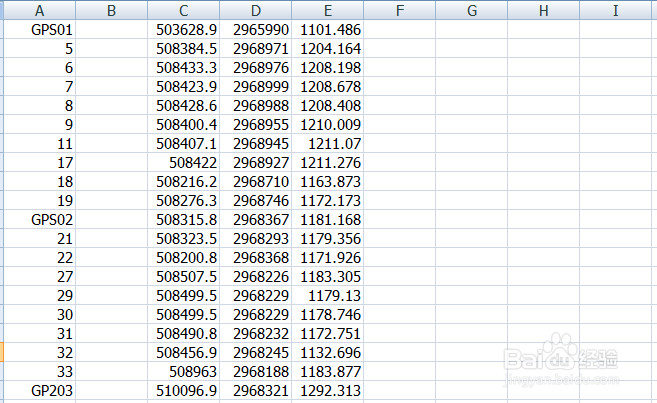The width and height of the screenshot is (657, 403).
Task: Select cell reading 508323.5
Action: [x=184, y=238]
